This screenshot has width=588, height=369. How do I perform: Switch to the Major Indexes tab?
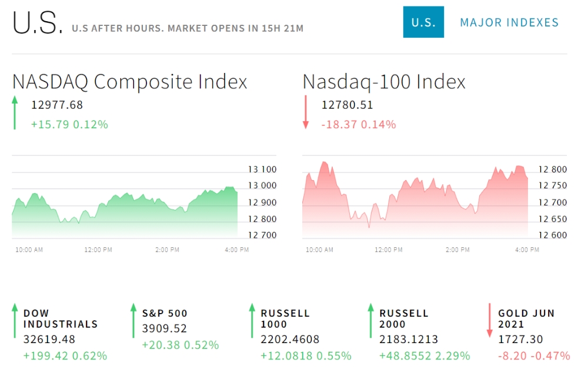point(509,22)
